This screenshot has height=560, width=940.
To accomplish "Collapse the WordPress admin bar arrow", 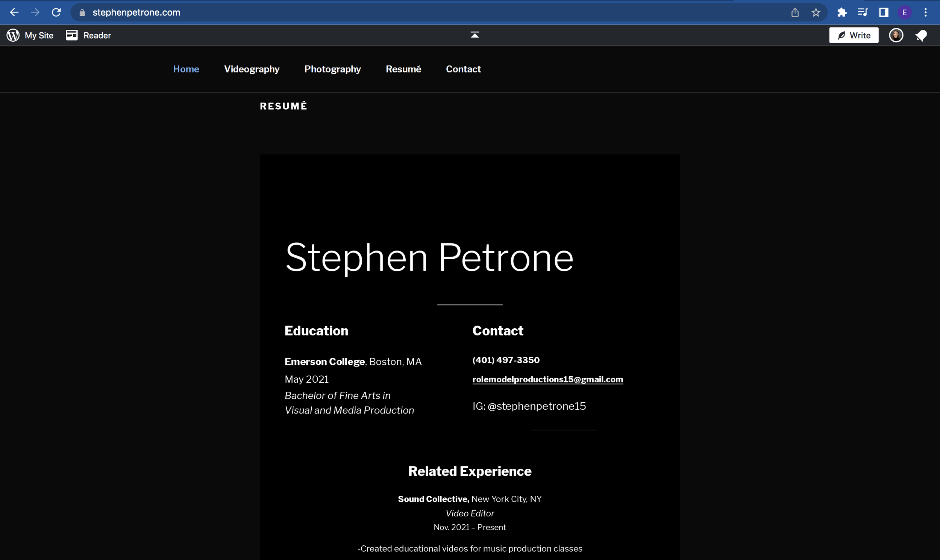I will click(x=475, y=35).
